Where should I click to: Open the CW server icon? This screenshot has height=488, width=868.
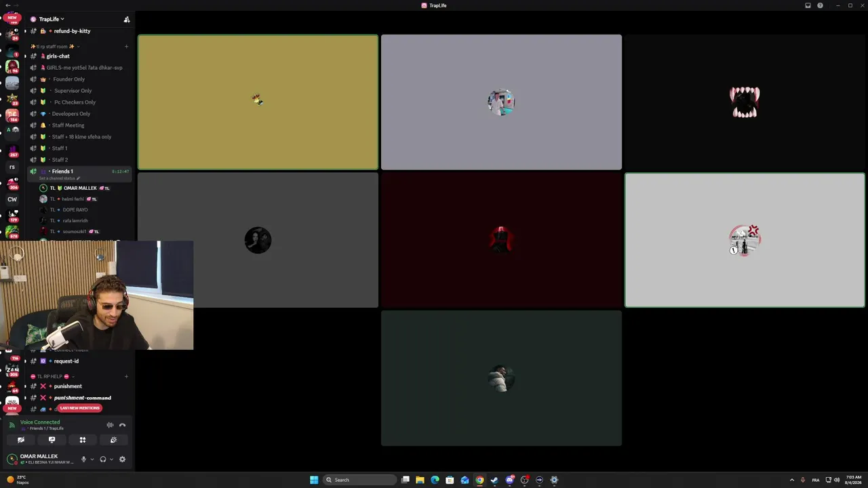(x=12, y=199)
